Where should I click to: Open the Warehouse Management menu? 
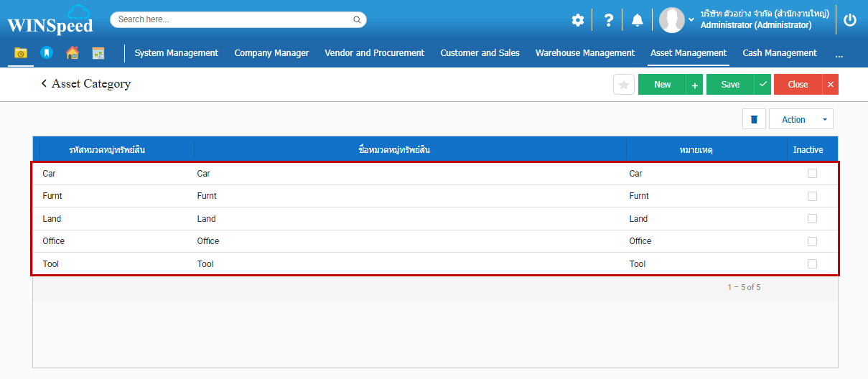[x=584, y=53]
